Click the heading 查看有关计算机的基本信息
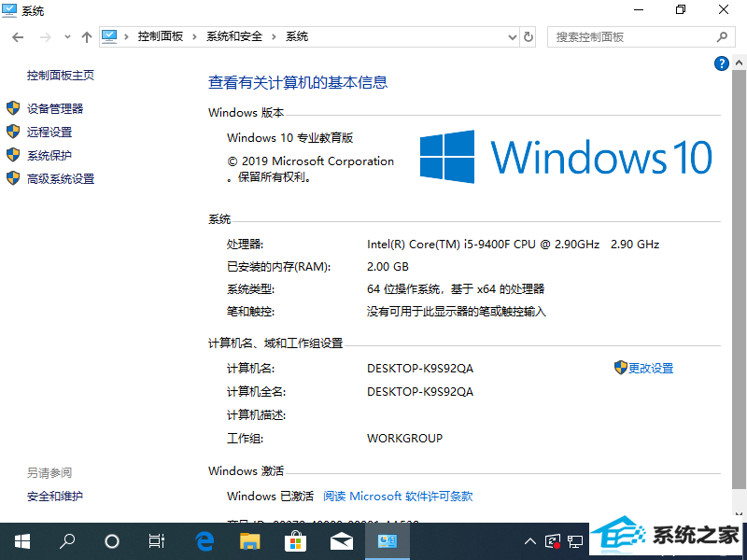The image size is (747, 560). pyautogui.click(x=298, y=82)
